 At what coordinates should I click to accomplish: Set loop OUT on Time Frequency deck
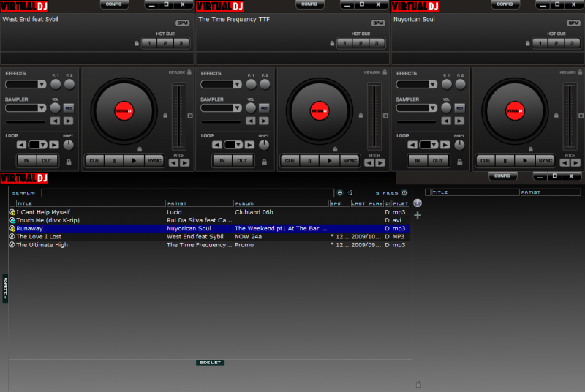[x=242, y=161]
